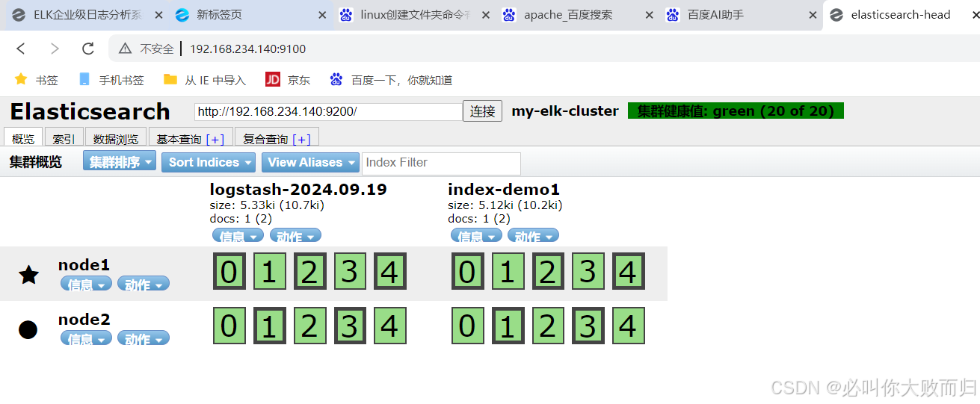Click the my-elk-cluster cluster name
The image size is (980, 404).
point(565,111)
